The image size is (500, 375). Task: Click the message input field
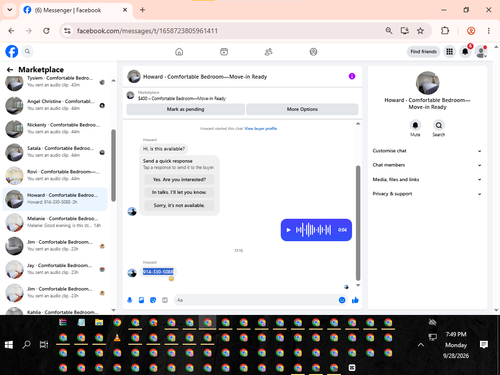point(255,300)
